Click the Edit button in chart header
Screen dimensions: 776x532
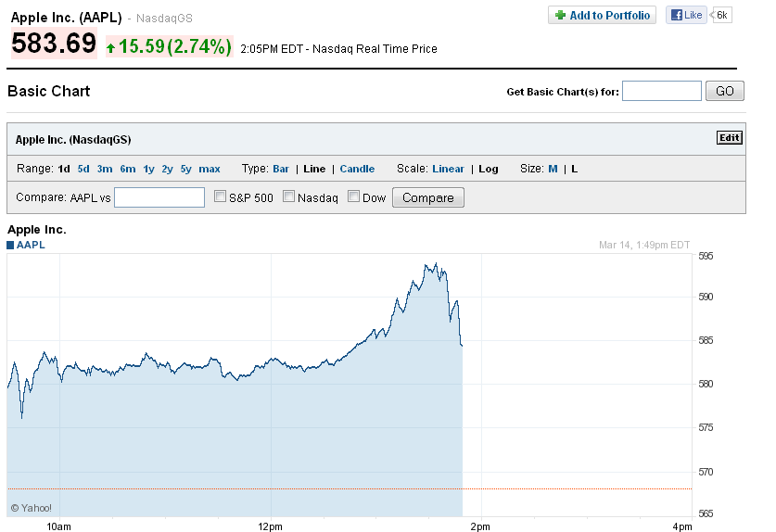coord(730,138)
